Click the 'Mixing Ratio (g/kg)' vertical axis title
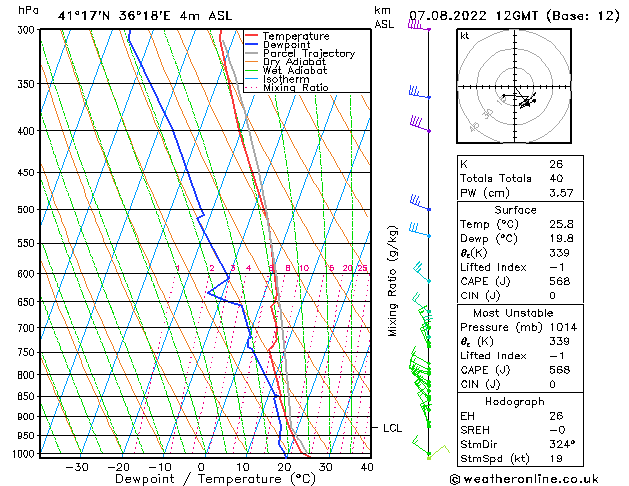The height and width of the screenshot is (486, 629). click(392, 281)
